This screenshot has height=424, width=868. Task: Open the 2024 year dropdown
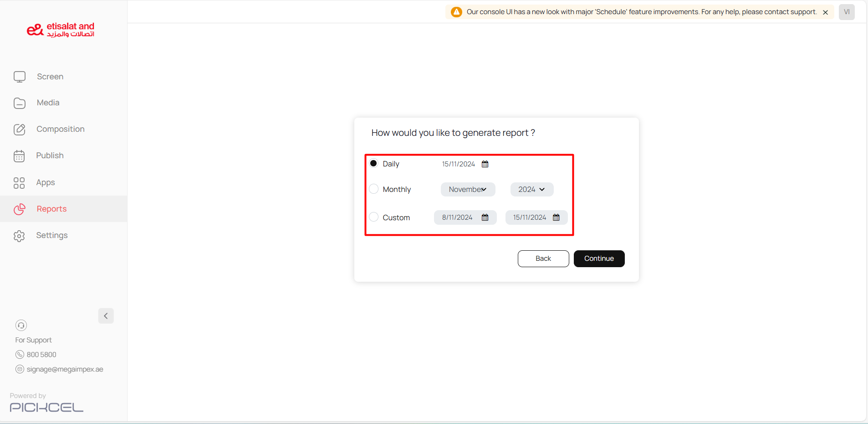pyautogui.click(x=531, y=189)
